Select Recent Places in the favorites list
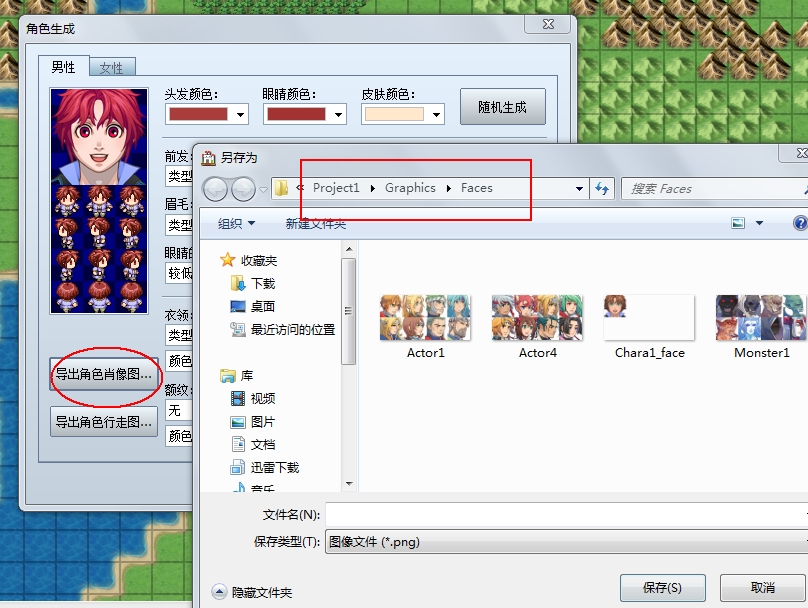The image size is (808, 608). point(293,329)
